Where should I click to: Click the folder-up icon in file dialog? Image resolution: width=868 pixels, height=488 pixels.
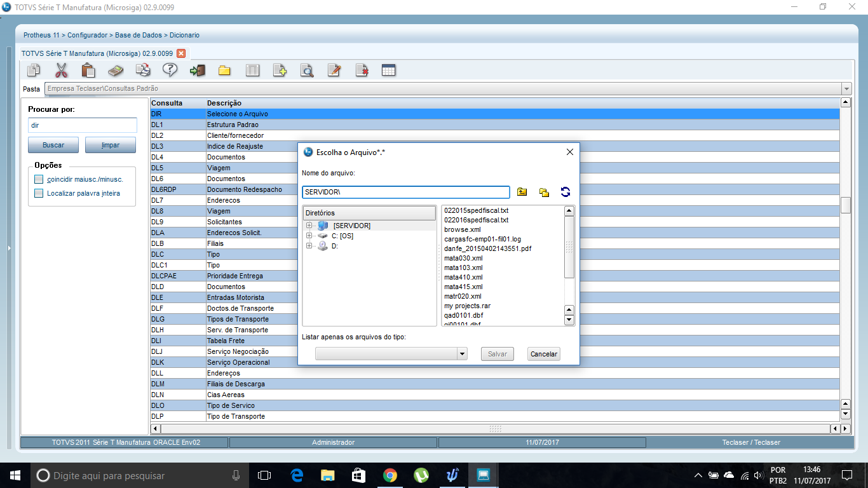tap(522, 192)
